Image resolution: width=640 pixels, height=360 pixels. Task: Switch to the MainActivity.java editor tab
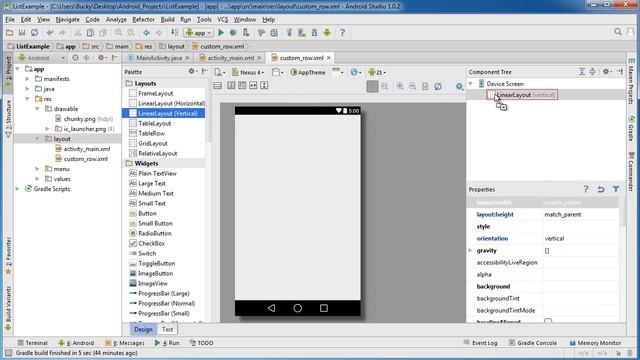[159, 58]
